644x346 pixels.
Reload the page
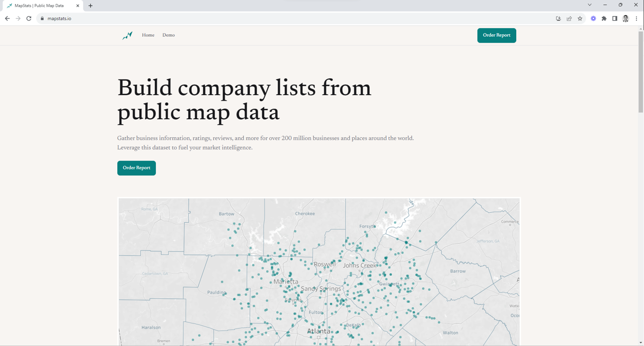[29, 19]
